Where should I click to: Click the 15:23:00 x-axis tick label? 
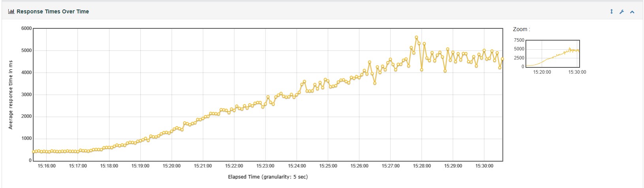coord(266,166)
